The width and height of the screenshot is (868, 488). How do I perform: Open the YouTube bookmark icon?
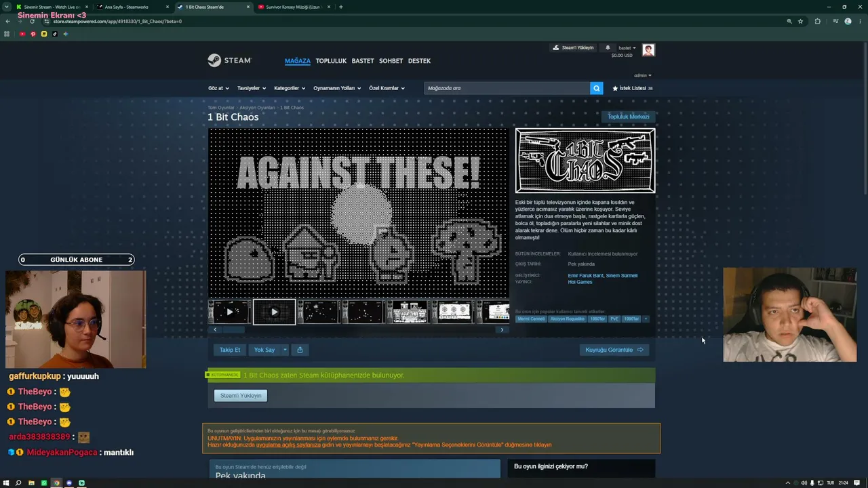(x=22, y=34)
